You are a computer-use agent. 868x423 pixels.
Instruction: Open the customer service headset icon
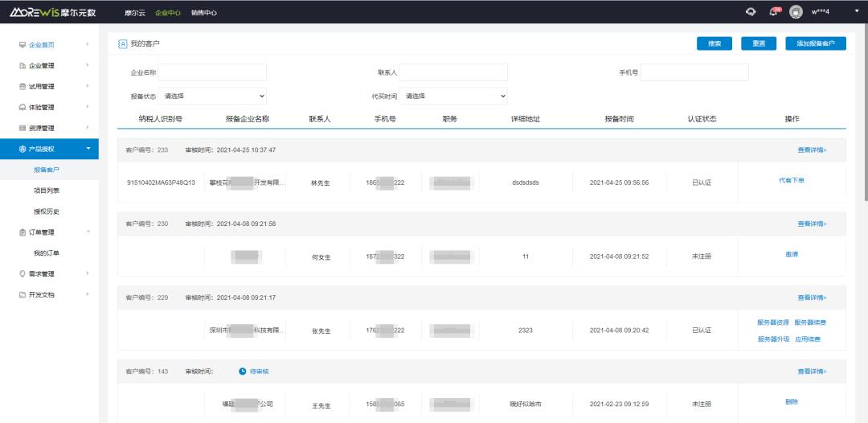coord(751,11)
